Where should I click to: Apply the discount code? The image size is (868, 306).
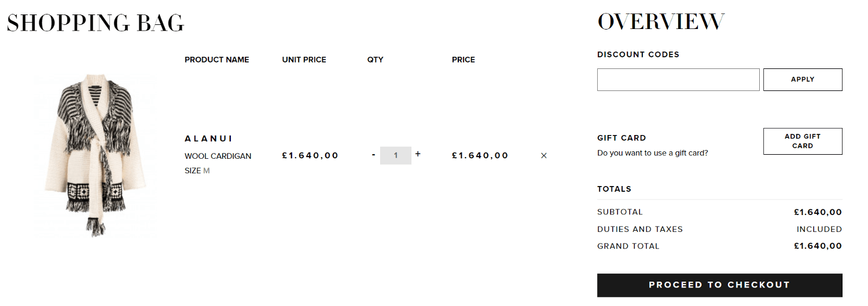tap(803, 79)
